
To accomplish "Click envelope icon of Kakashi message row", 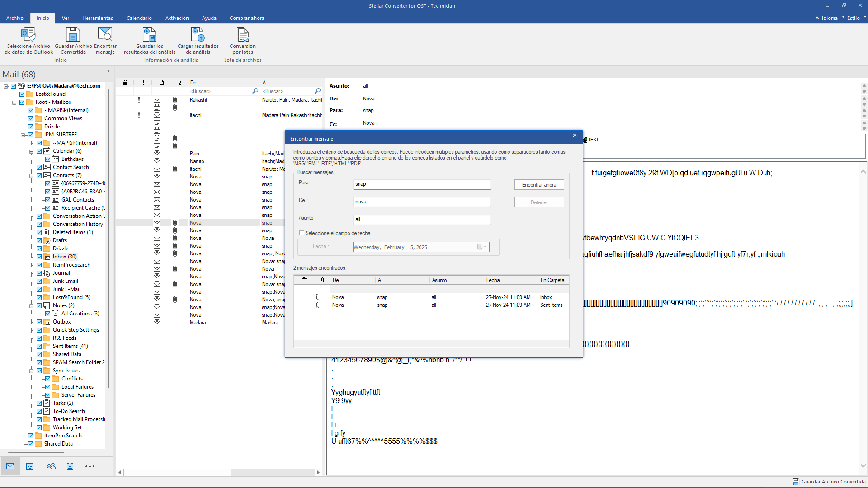I will [157, 100].
